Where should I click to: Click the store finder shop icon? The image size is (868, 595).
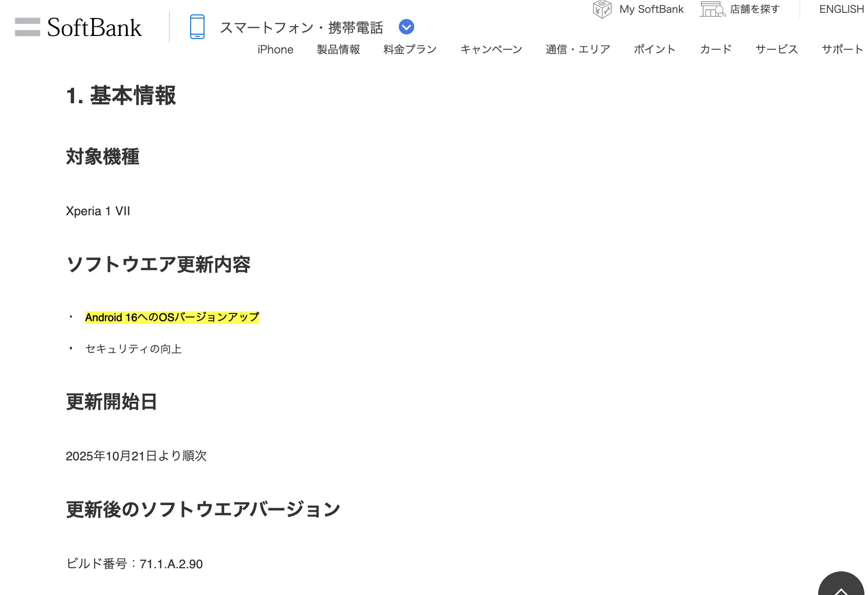click(x=712, y=9)
